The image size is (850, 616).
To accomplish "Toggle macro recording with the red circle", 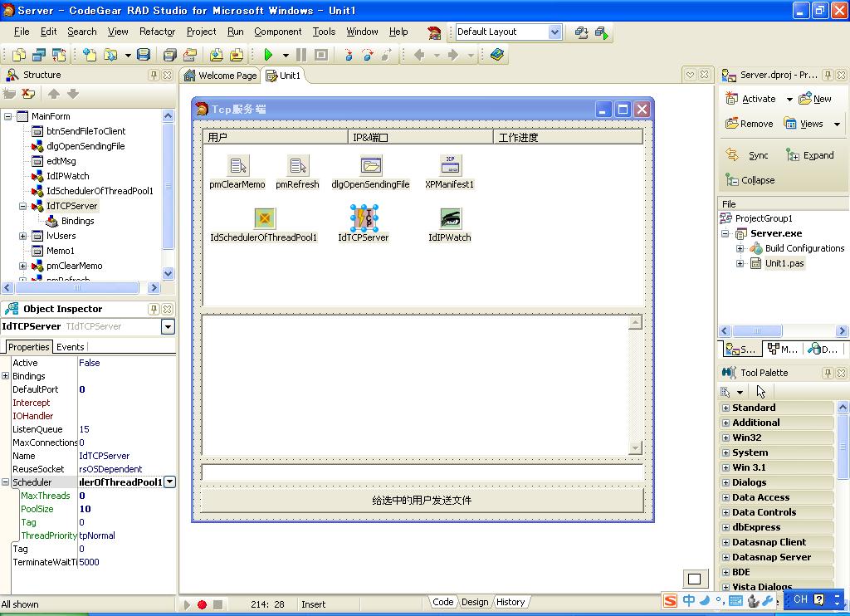I will pyautogui.click(x=203, y=604).
